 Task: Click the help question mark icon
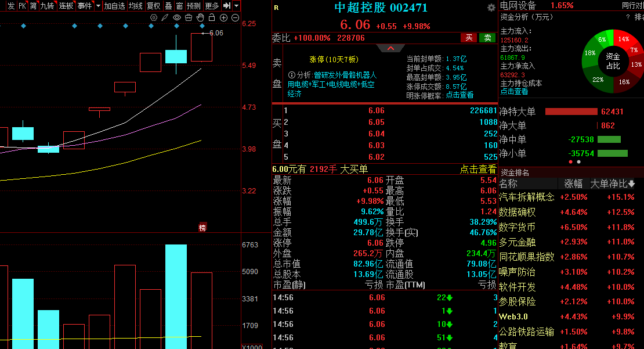pyautogui.click(x=628, y=17)
